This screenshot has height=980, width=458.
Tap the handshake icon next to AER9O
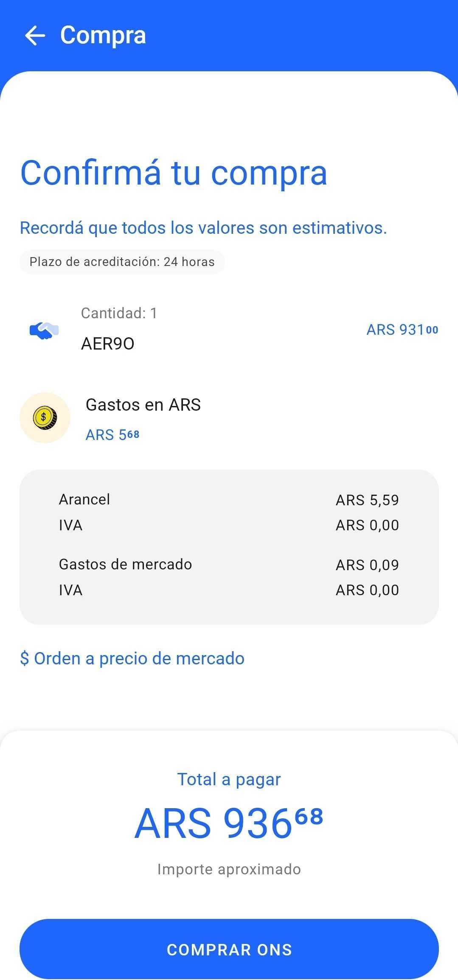[44, 330]
